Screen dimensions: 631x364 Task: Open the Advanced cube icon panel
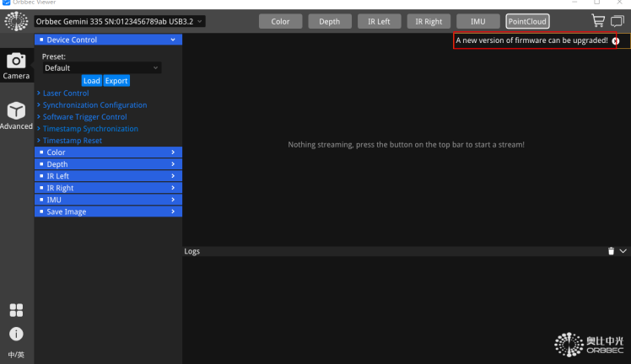click(16, 115)
